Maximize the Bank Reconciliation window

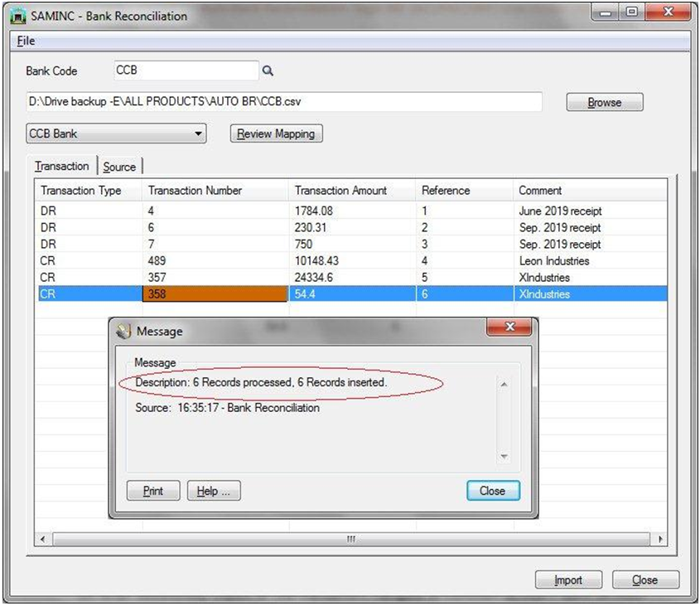pyautogui.click(x=631, y=12)
